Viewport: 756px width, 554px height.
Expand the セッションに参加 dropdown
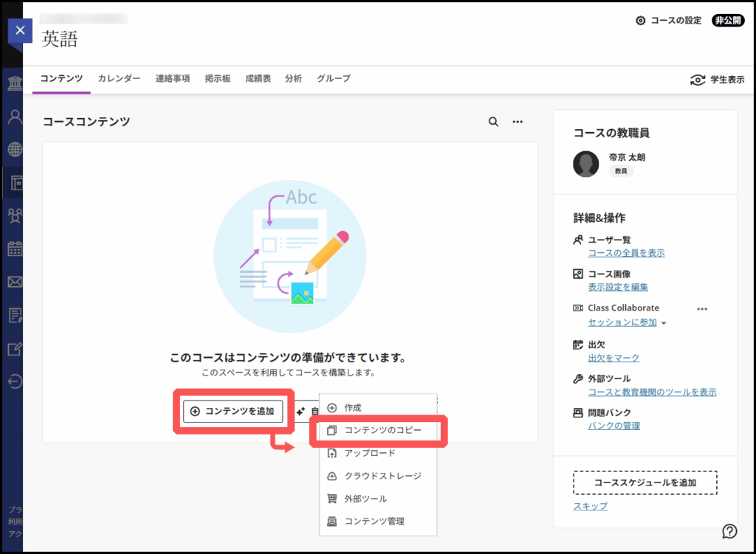coord(664,323)
